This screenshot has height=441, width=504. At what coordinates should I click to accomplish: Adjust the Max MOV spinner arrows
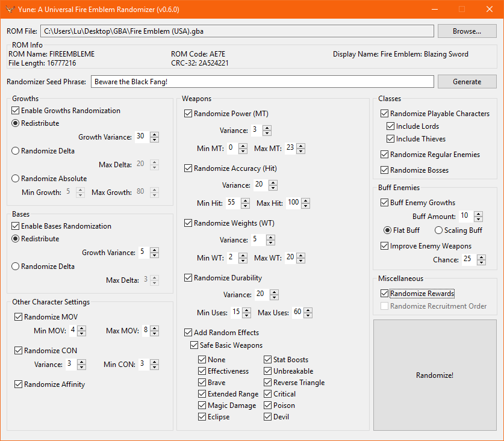[155, 330]
